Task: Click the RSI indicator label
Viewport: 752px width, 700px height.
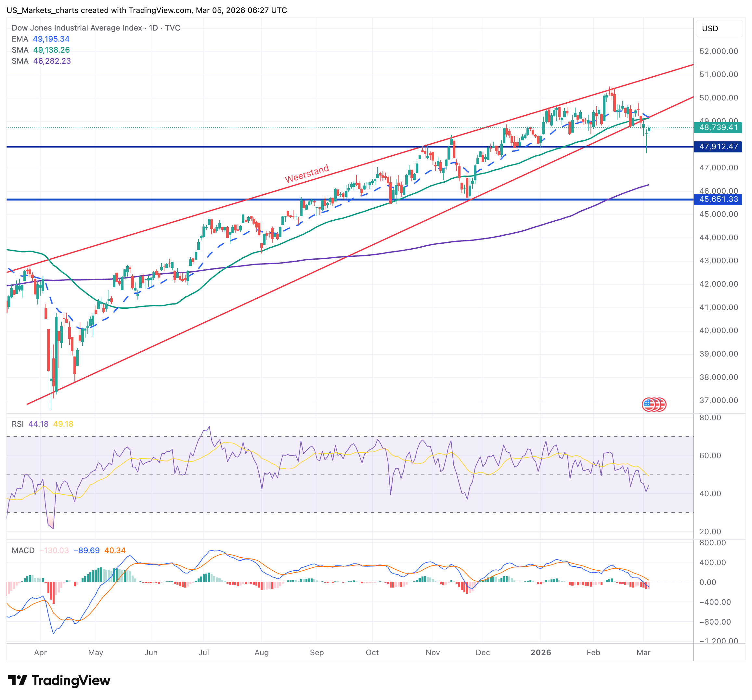Action: [18, 424]
